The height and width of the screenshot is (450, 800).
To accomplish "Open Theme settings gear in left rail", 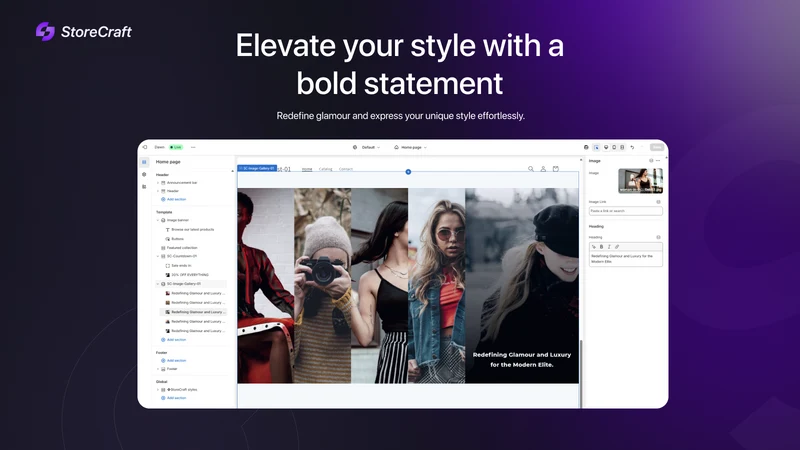I will point(144,174).
